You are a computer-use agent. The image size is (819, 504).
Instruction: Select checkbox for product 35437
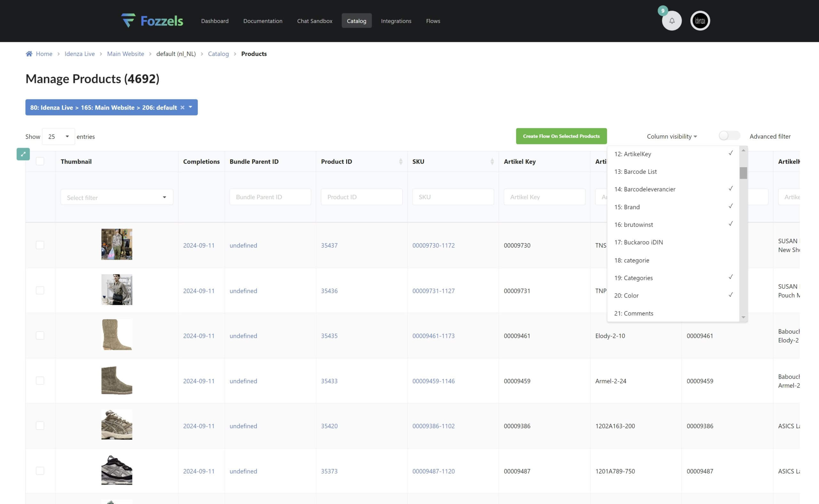tap(40, 245)
